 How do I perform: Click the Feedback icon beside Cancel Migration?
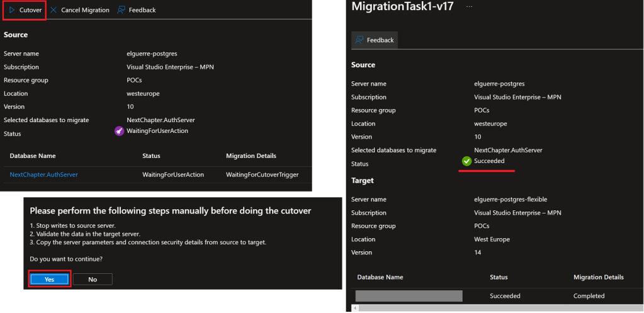point(121,10)
